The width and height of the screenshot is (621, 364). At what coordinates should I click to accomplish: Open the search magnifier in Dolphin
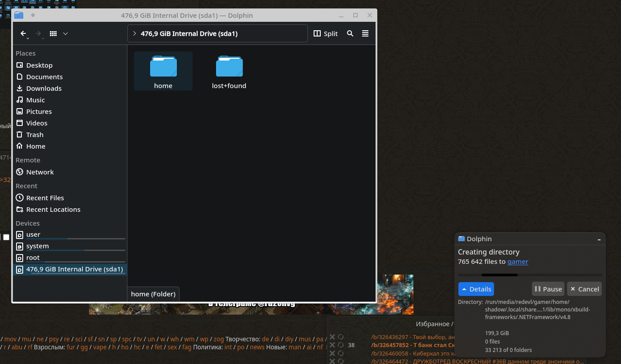pos(350,34)
